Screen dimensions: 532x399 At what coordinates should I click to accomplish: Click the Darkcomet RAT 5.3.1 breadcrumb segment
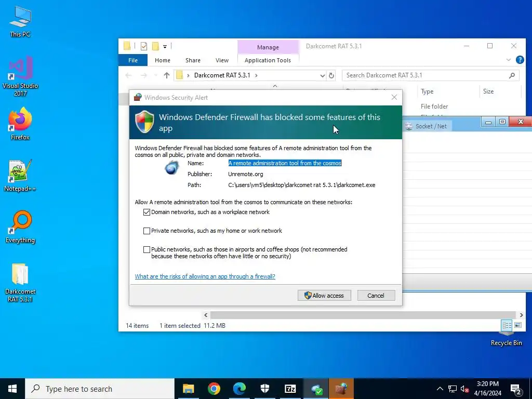[x=222, y=75]
